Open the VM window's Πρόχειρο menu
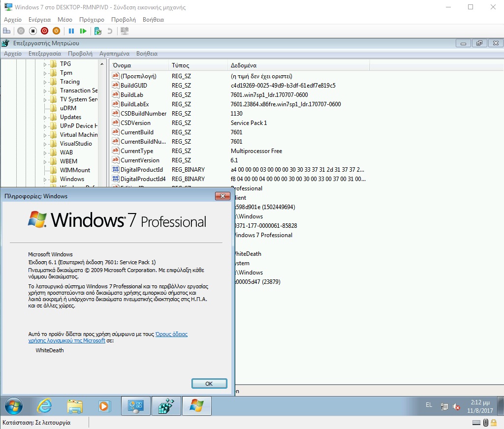The height and width of the screenshot is (429, 504). [92, 20]
